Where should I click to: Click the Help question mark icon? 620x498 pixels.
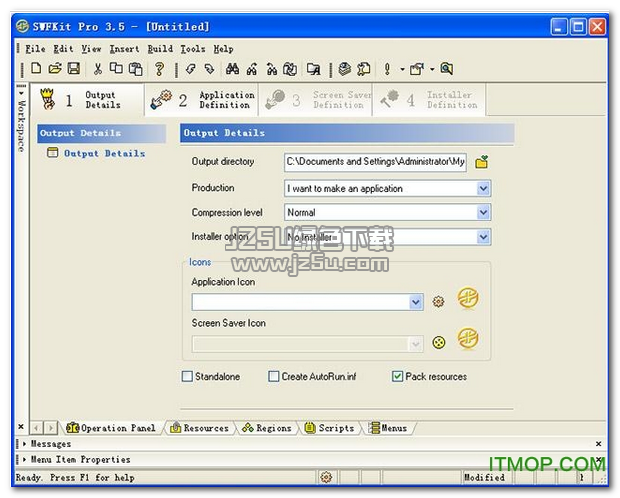(x=159, y=69)
